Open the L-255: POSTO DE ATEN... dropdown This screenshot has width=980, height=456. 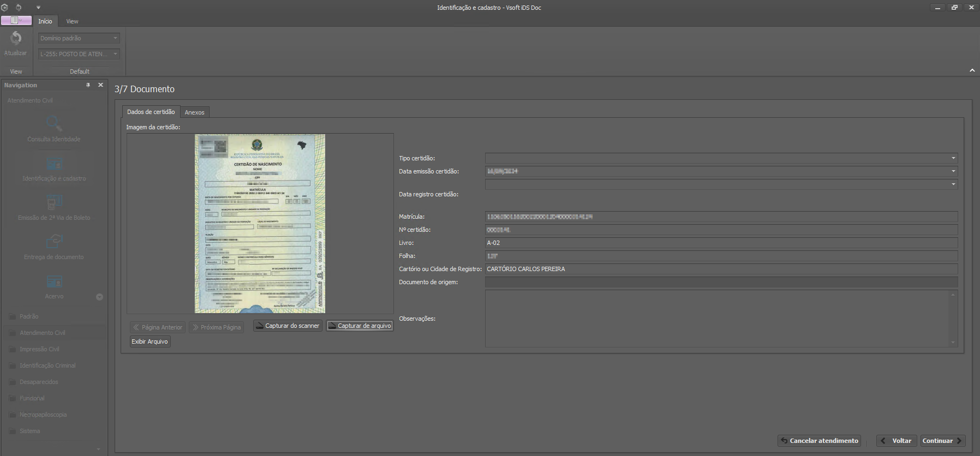click(x=79, y=54)
